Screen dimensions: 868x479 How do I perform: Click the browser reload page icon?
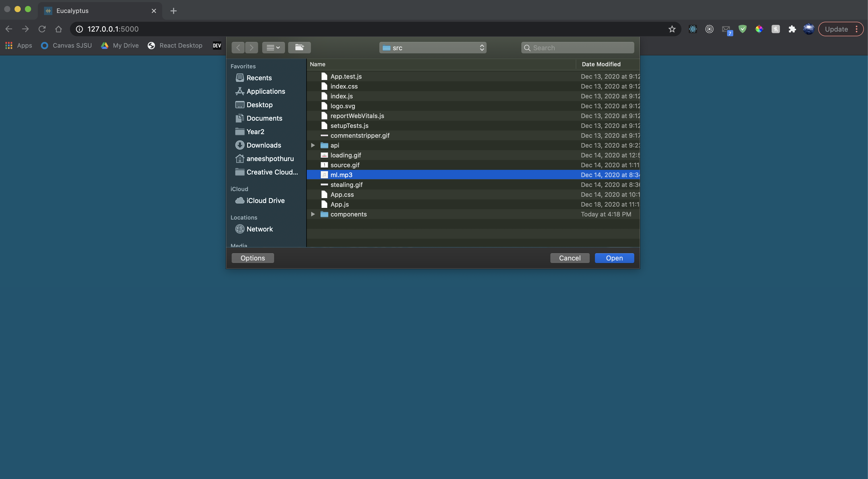pos(42,29)
